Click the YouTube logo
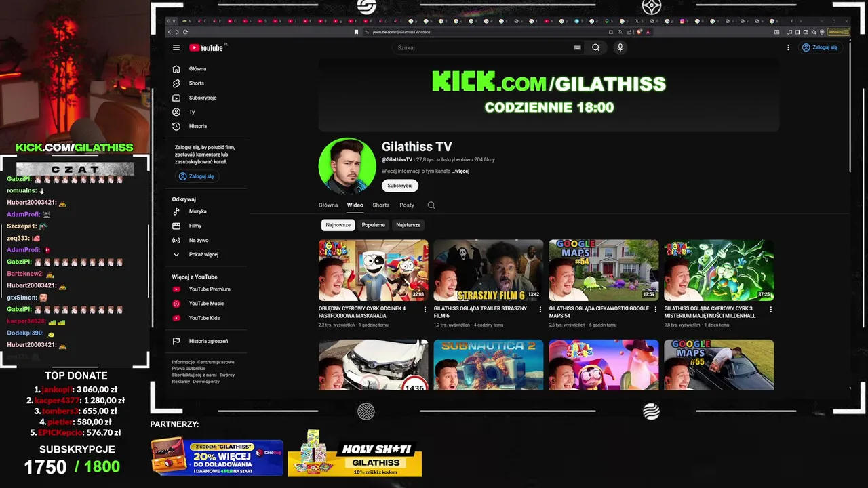Screen dimensions: 868x488 [x=207, y=47]
